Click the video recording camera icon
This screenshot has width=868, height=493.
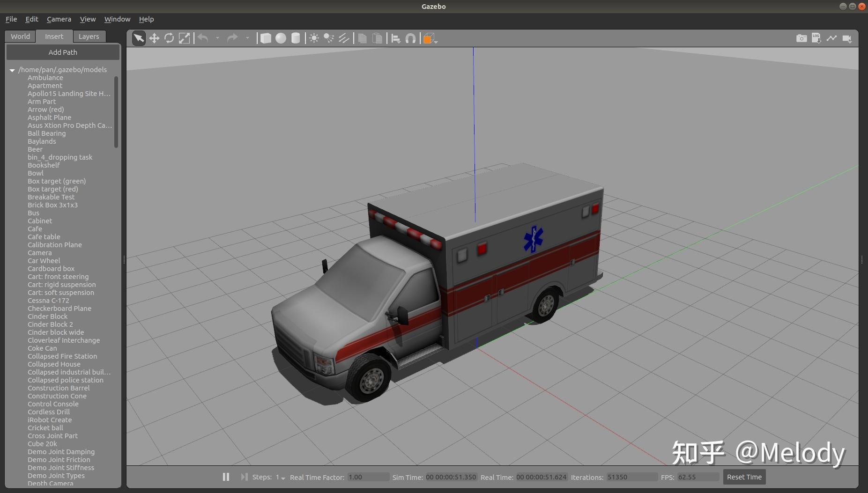(x=847, y=38)
